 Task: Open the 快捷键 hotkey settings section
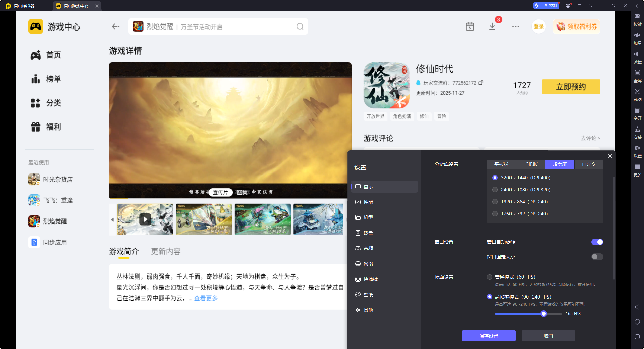pyautogui.click(x=369, y=279)
